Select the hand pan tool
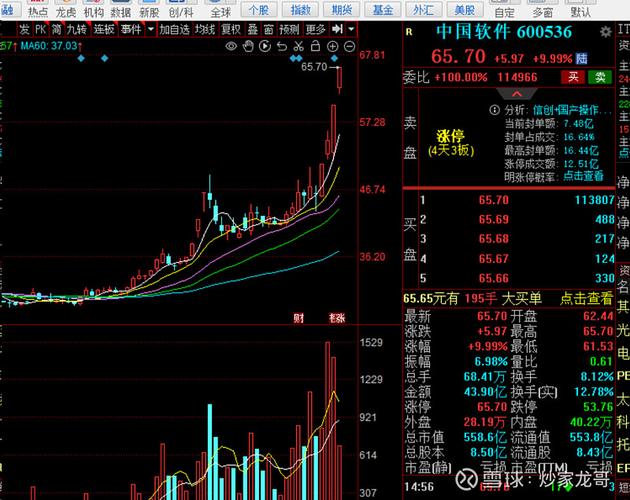The image size is (630, 500). click(248, 46)
